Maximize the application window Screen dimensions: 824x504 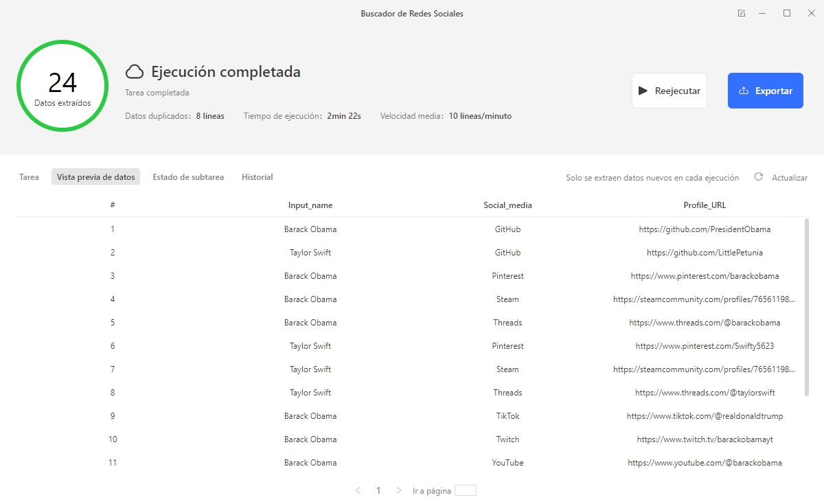[x=787, y=13]
